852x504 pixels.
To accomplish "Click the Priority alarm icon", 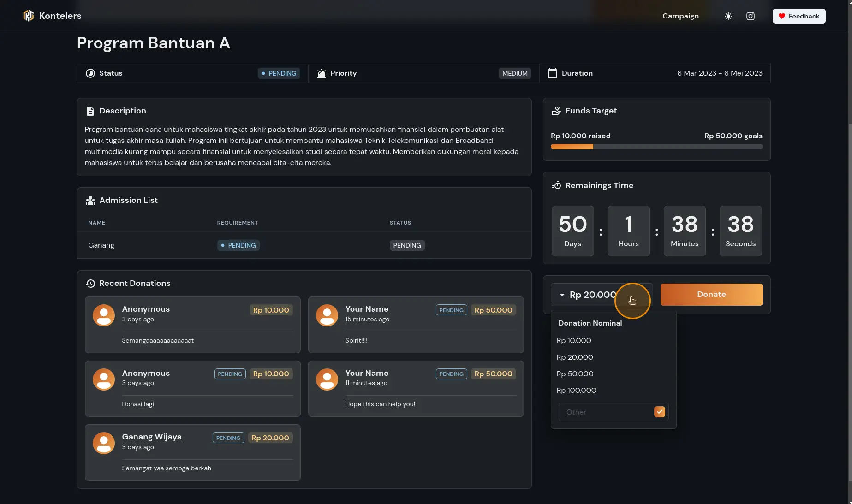I will click(x=322, y=73).
